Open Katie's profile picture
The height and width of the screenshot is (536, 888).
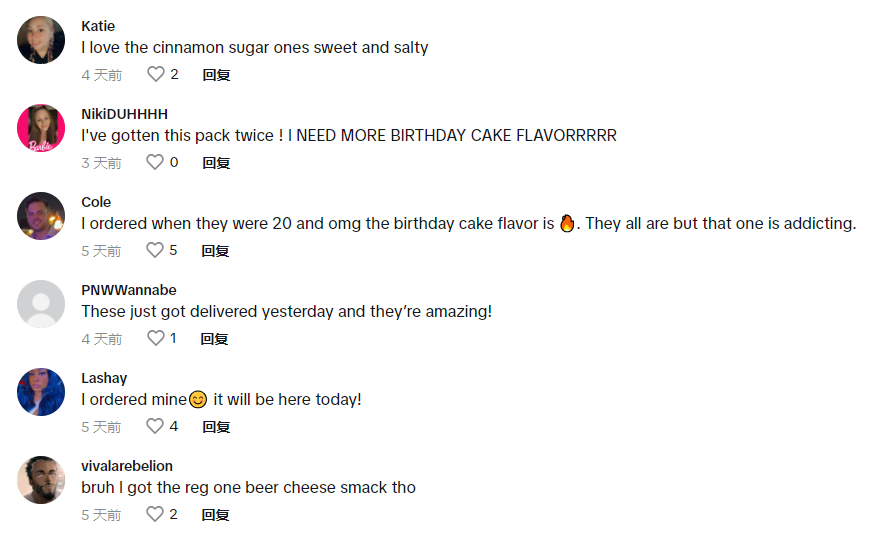pyautogui.click(x=41, y=40)
